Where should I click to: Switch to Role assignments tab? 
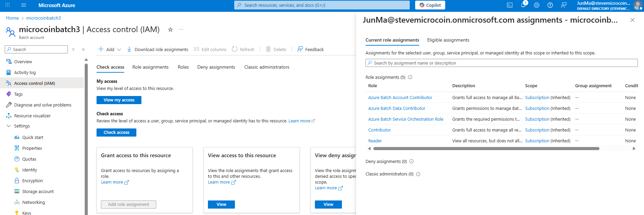[x=150, y=67]
